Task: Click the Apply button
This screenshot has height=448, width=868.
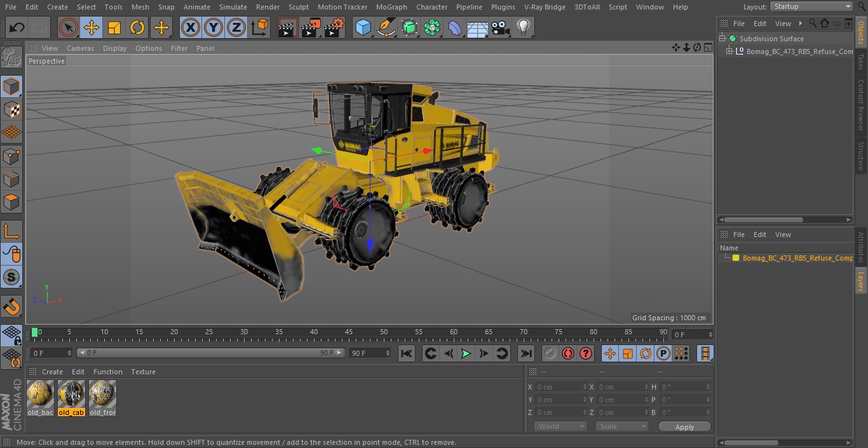Action: pyautogui.click(x=684, y=426)
